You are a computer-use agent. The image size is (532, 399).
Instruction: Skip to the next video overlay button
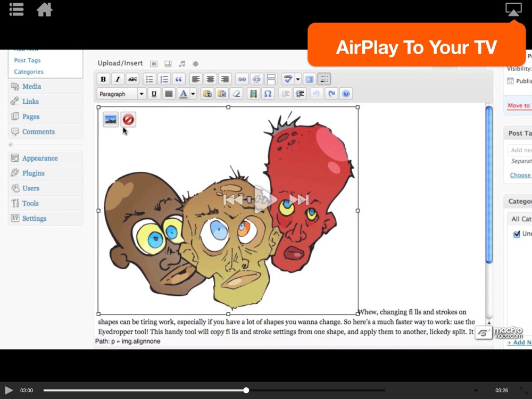pyautogui.click(x=299, y=199)
